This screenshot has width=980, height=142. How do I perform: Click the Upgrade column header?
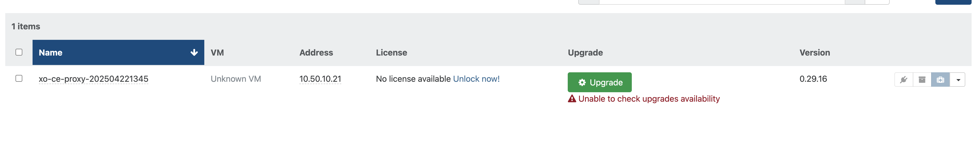pos(585,53)
